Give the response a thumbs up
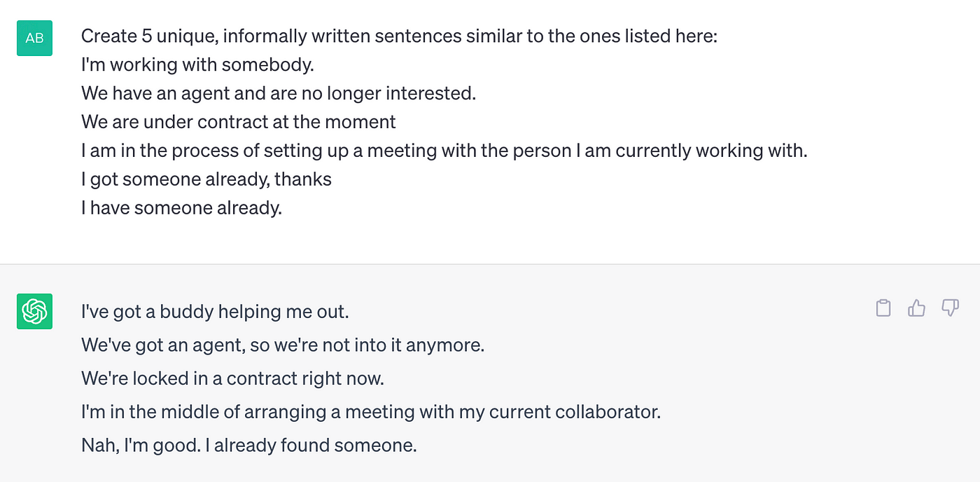 tap(917, 308)
